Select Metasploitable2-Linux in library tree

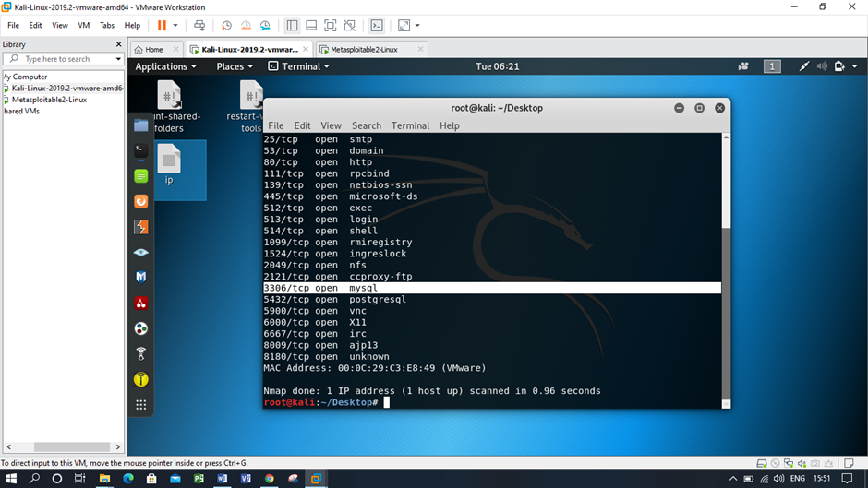coord(49,100)
